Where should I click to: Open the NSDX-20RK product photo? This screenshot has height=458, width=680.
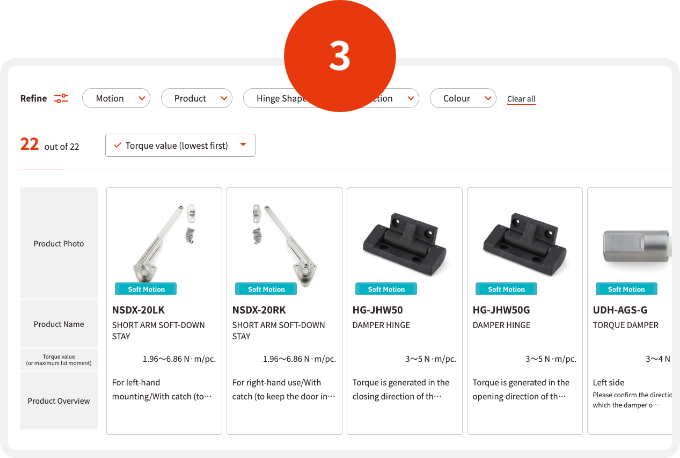coord(284,244)
